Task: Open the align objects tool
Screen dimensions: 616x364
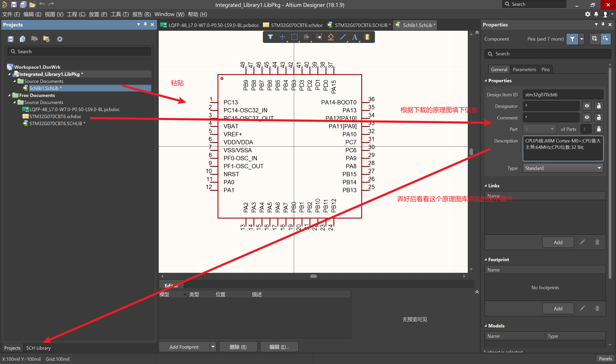Action: 307,37
